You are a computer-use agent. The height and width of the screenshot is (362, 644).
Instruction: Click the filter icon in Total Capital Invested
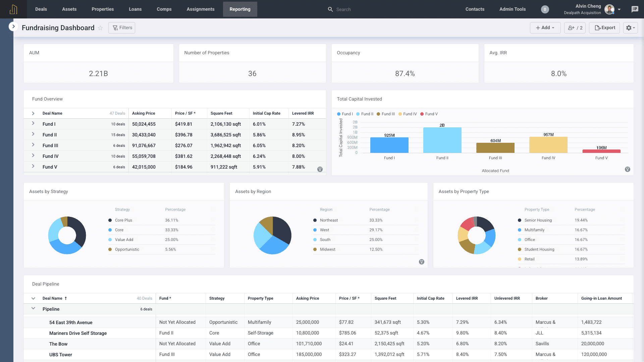pyautogui.click(x=628, y=169)
